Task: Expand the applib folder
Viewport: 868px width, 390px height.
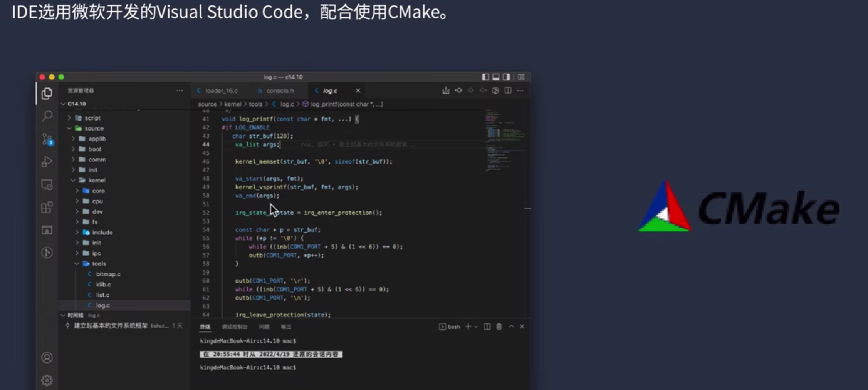Action: coord(73,139)
